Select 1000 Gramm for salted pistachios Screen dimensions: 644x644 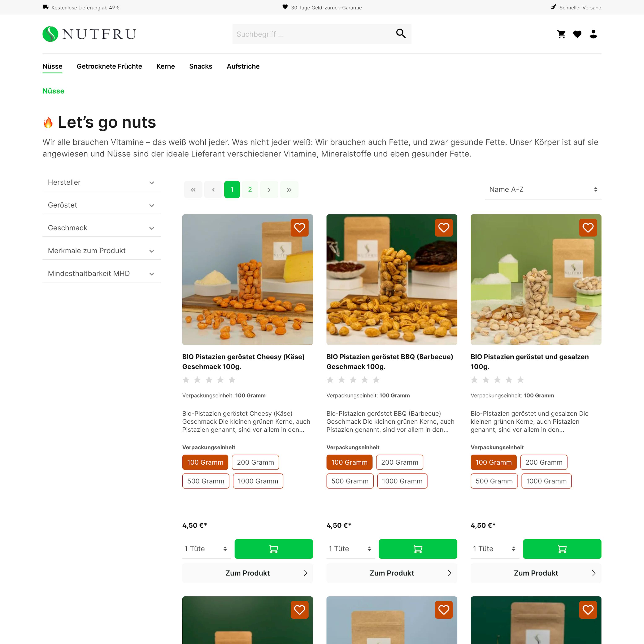click(x=546, y=481)
